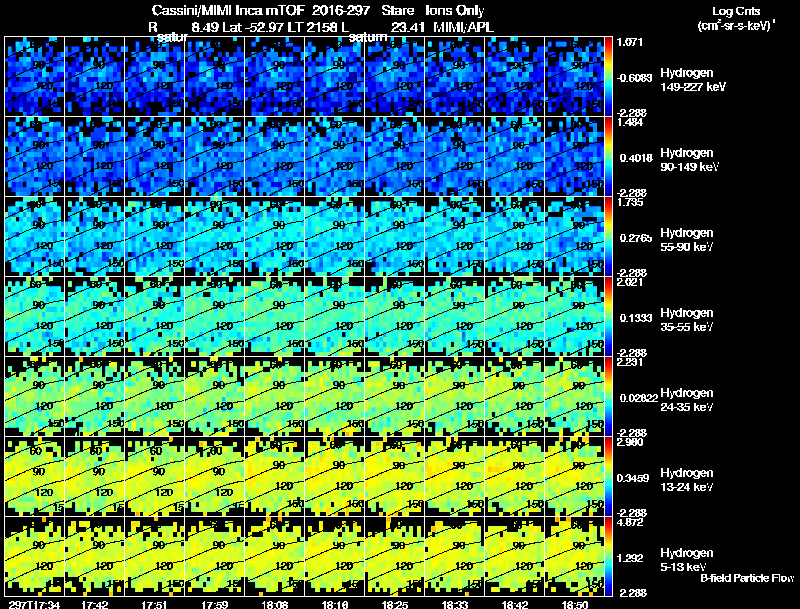The height and width of the screenshot is (609, 800).
Task: Click the '18:16' time label
Action: [x=335, y=604]
